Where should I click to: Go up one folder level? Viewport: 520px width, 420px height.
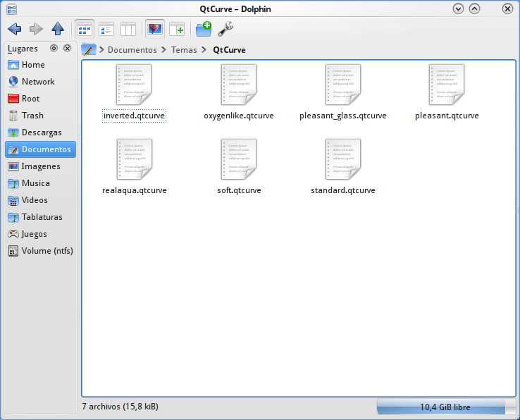58,29
